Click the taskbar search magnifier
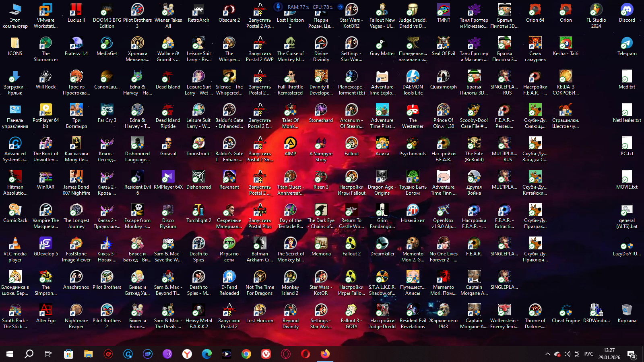Image resolution: width=644 pixels, height=362 pixels. click(29, 354)
